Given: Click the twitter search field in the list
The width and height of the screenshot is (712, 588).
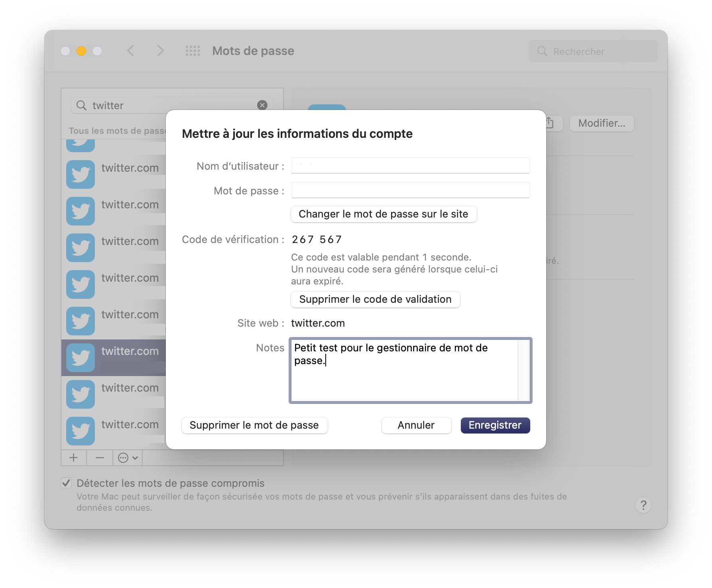Looking at the screenshot, I should (172, 105).
